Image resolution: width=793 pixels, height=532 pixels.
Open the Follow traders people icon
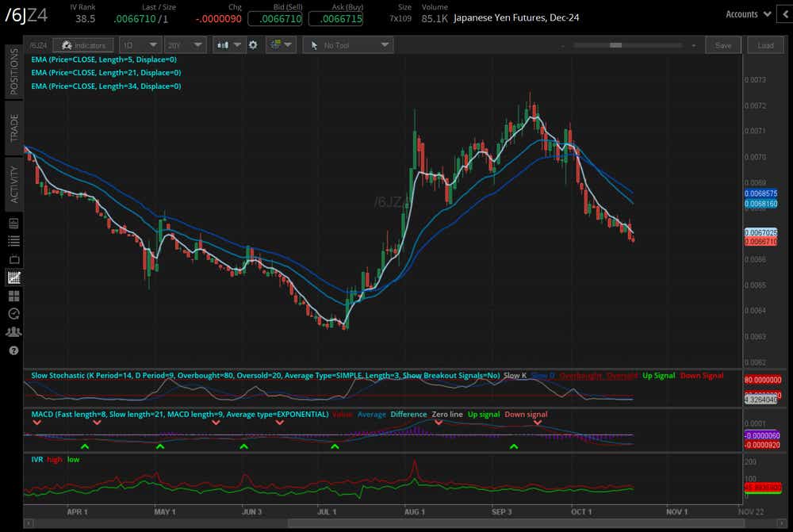[13, 332]
